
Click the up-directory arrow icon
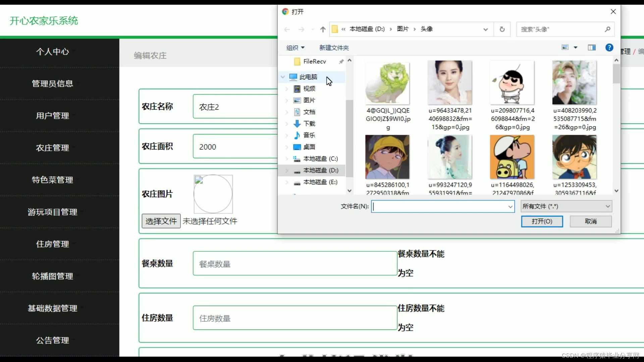[x=323, y=29]
